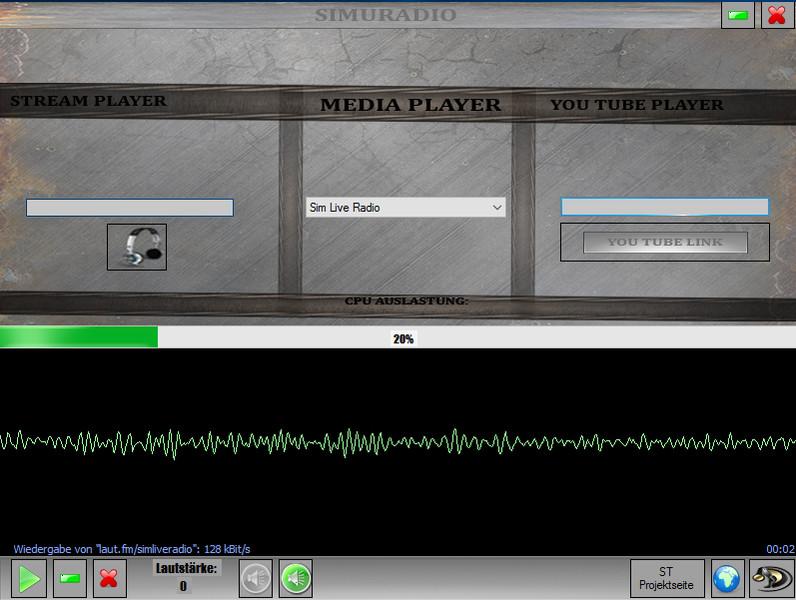Click the green speaker volume up icon
Viewport: 796px width, 600px height.
coord(296,578)
